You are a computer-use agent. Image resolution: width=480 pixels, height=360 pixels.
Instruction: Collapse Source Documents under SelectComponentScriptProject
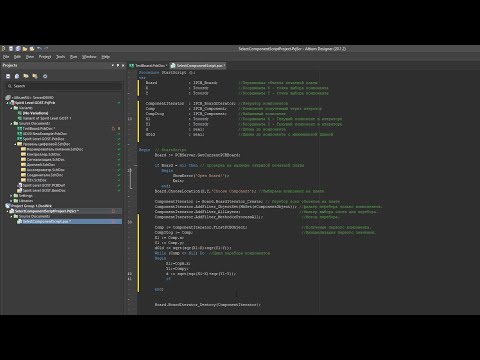[11, 216]
